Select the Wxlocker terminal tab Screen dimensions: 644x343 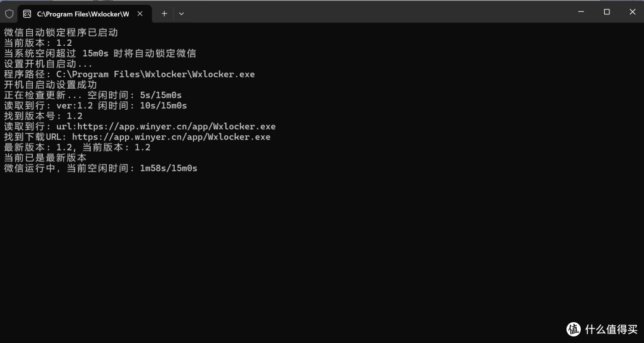pyautogui.click(x=85, y=14)
